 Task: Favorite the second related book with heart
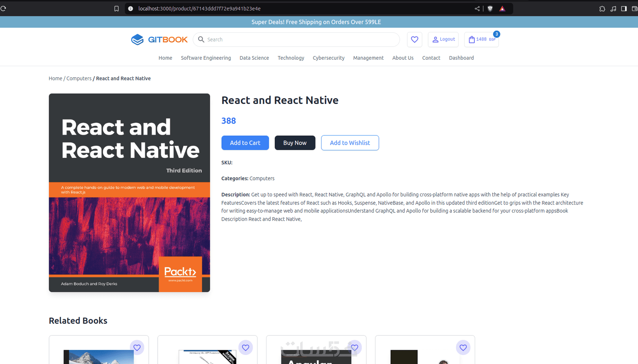(x=245, y=347)
